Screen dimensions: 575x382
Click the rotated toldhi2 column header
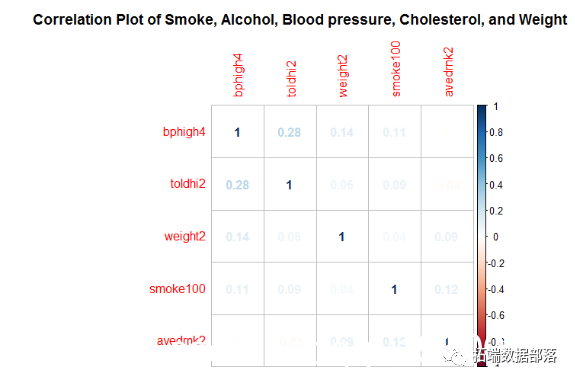[290, 79]
